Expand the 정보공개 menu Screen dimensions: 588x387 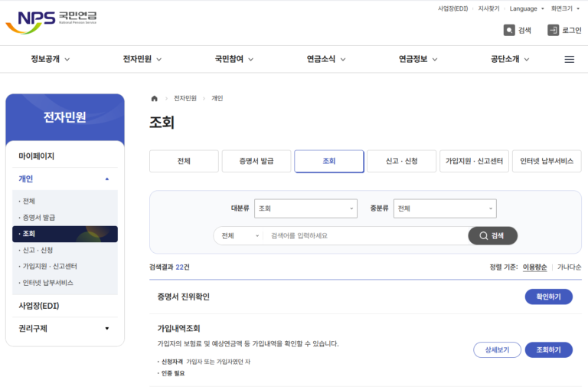(51, 59)
